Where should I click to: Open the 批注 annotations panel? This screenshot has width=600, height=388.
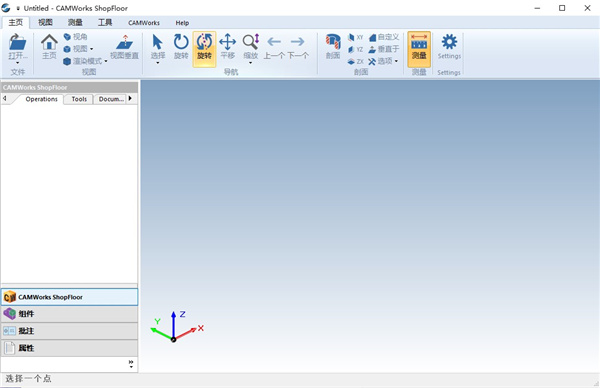(69, 331)
